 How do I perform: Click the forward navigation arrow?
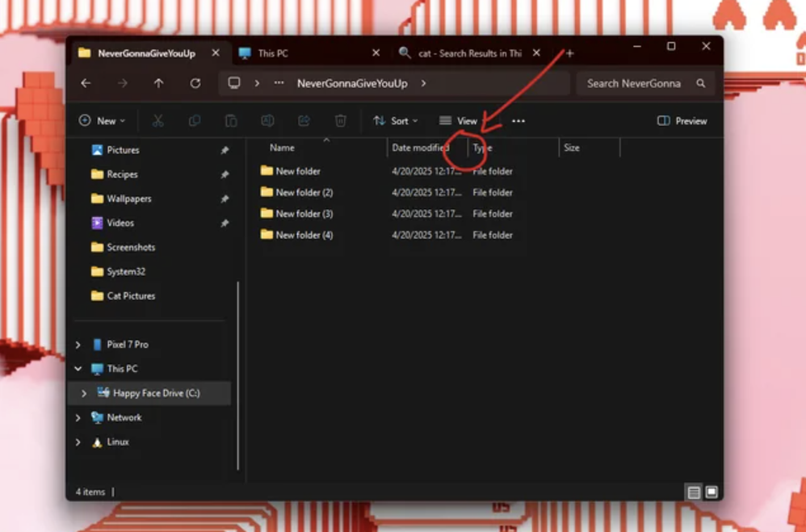pyautogui.click(x=122, y=83)
